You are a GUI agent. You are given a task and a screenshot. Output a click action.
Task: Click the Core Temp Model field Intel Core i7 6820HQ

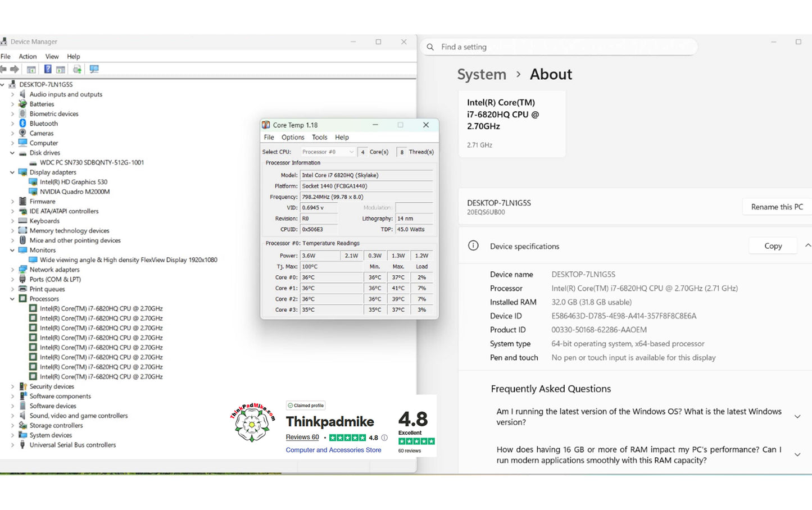click(x=366, y=175)
